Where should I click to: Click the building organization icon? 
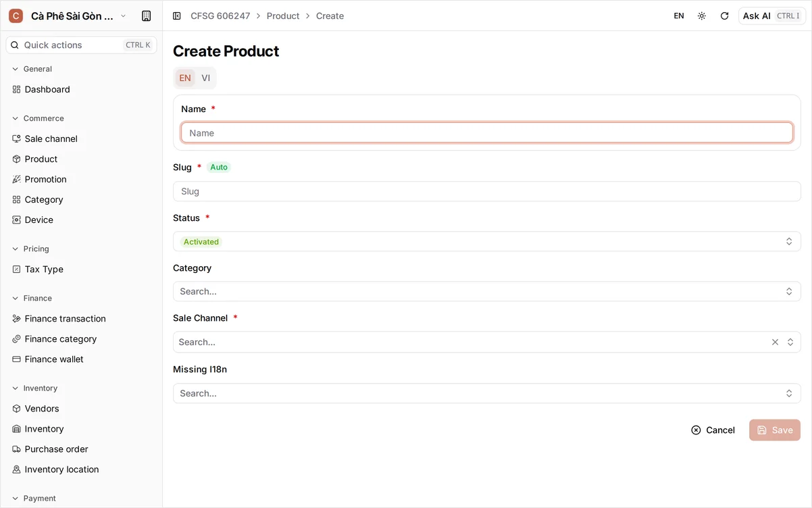click(x=146, y=16)
